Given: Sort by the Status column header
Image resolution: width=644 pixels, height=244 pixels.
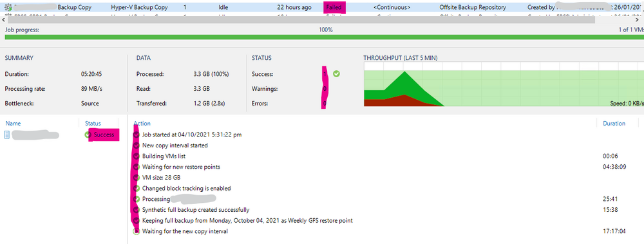Looking at the screenshot, I should pyautogui.click(x=93, y=124).
